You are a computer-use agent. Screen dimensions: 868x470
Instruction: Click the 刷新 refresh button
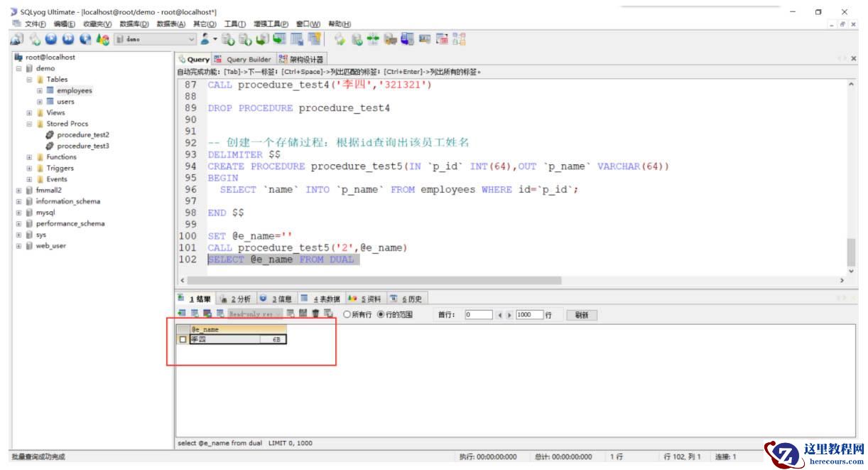pos(581,315)
